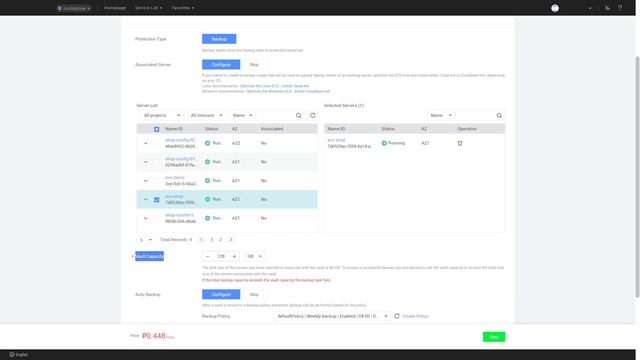The image size is (640, 360).
Task: Open the English language selector at bottom
Action: coord(18,355)
